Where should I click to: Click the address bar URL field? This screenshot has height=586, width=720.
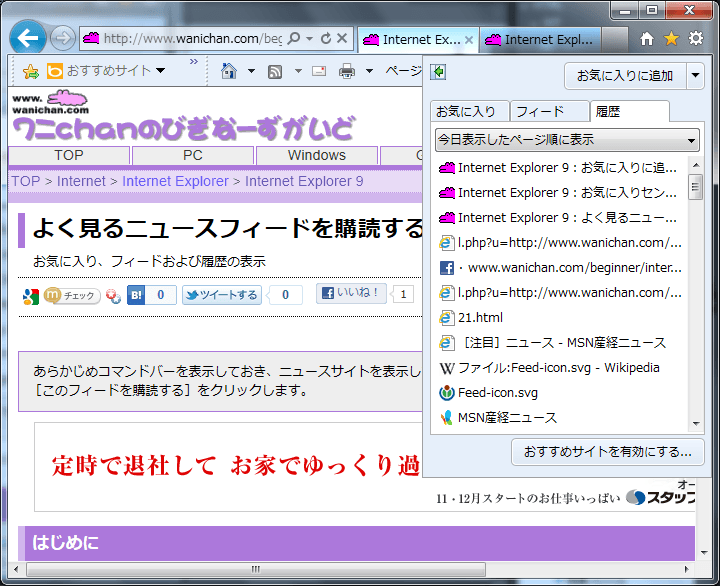(x=193, y=39)
